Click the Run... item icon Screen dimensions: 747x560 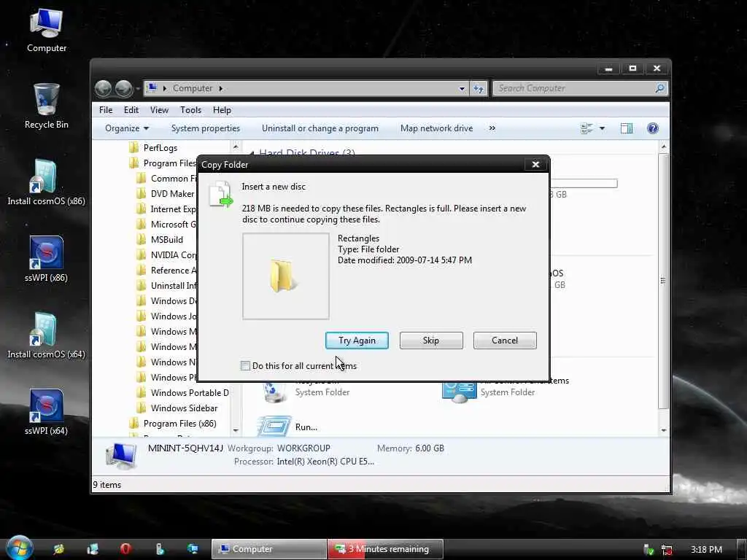[x=274, y=427]
